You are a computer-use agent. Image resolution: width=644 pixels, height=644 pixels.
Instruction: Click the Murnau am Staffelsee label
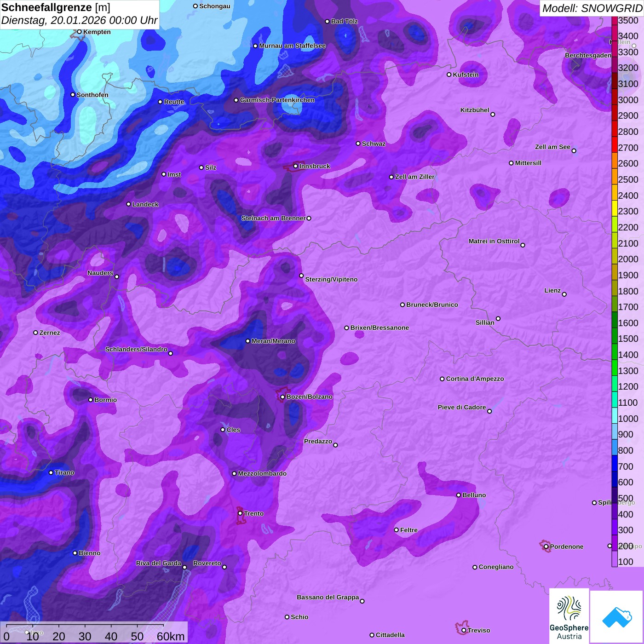click(293, 46)
